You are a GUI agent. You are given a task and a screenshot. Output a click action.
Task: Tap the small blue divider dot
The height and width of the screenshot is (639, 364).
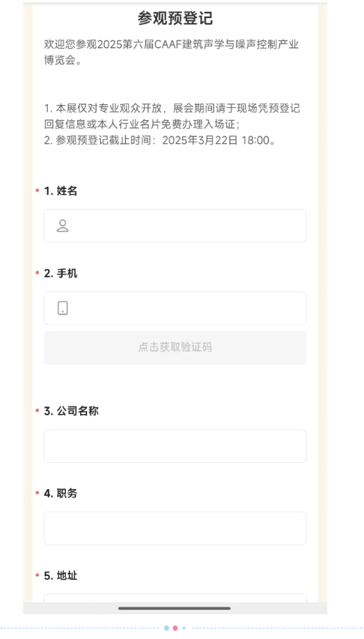click(x=183, y=628)
